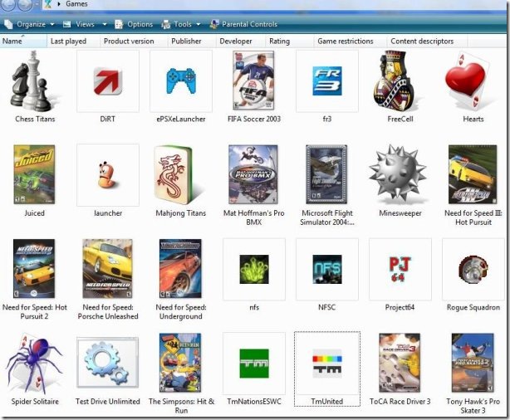This screenshot has height=420, width=510.
Task: Click the 'TmNationsESWC' label text
Action: pos(254,402)
